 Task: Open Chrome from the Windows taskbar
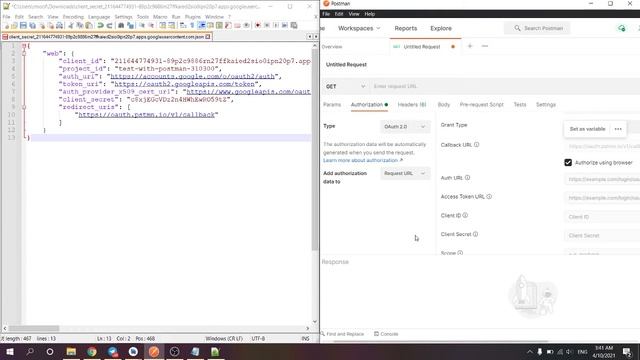click(92, 351)
